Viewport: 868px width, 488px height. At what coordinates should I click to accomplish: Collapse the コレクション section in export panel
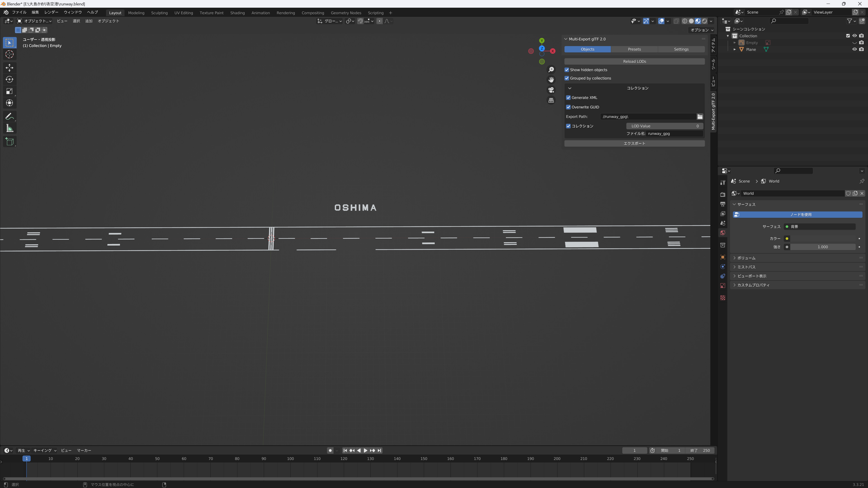(570, 88)
